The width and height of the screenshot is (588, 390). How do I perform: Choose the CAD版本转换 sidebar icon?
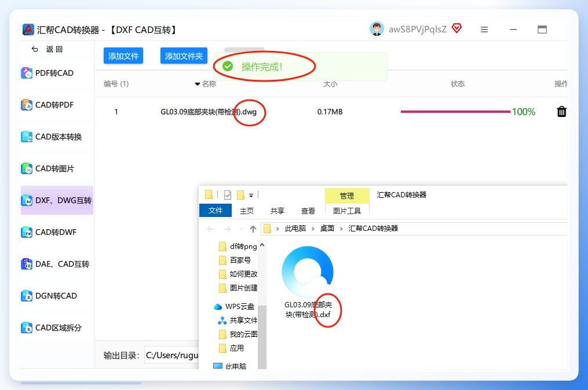click(27, 137)
